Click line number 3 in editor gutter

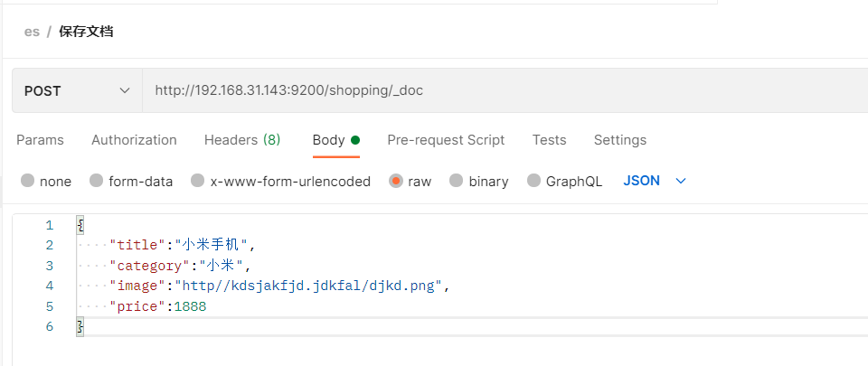pyautogui.click(x=49, y=265)
